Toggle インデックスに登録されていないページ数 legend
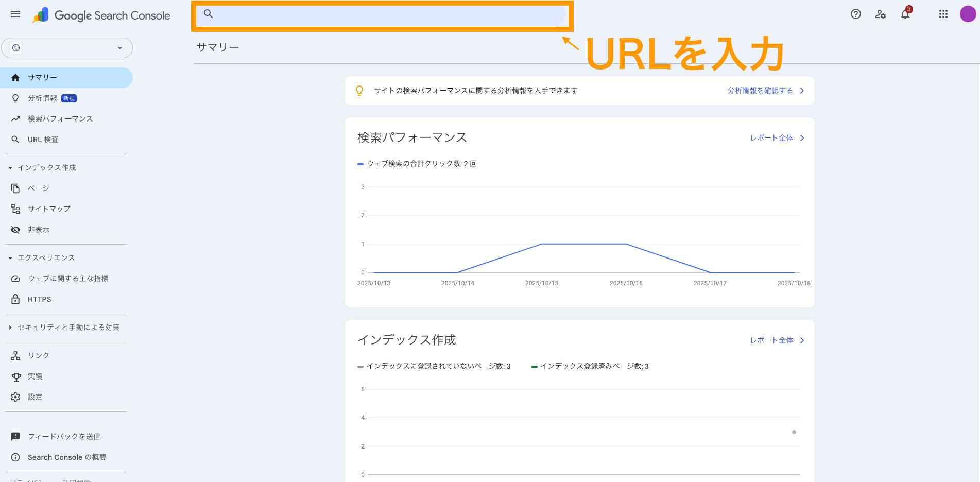 point(434,366)
